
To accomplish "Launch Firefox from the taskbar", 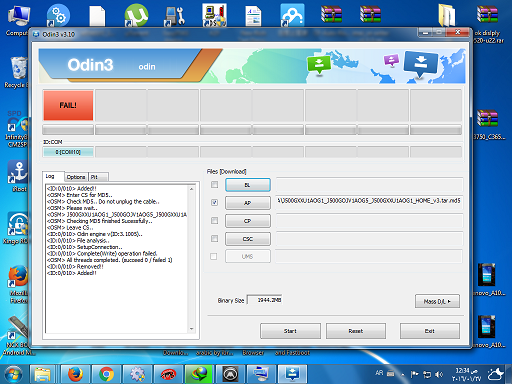I will (75, 374).
